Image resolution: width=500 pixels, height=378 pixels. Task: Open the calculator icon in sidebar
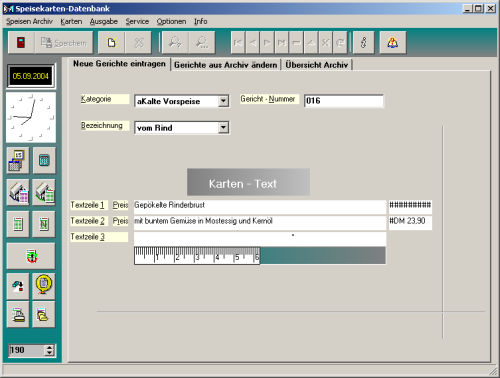(x=44, y=160)
